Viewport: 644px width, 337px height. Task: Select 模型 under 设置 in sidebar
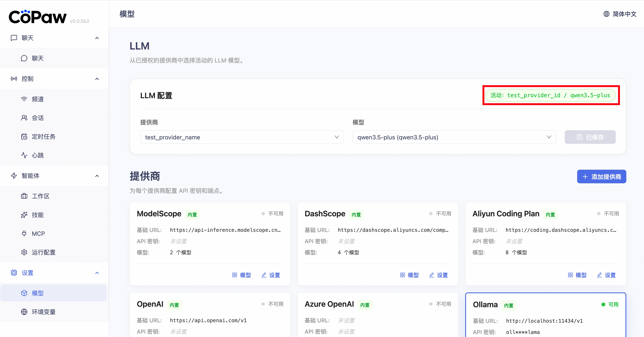tap(37, 293)
